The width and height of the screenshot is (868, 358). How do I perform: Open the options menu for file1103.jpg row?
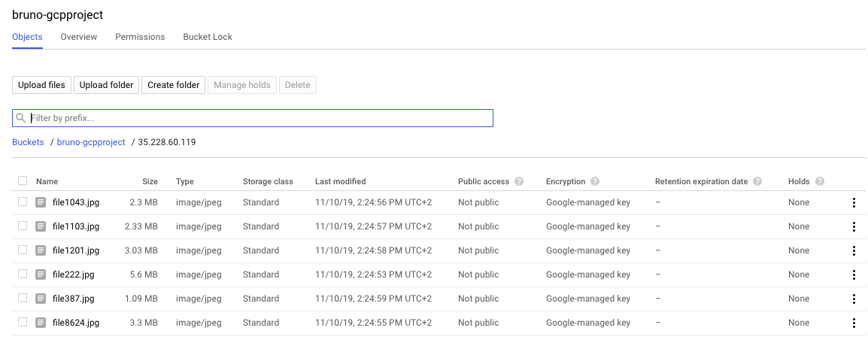[x=854, y=226]
